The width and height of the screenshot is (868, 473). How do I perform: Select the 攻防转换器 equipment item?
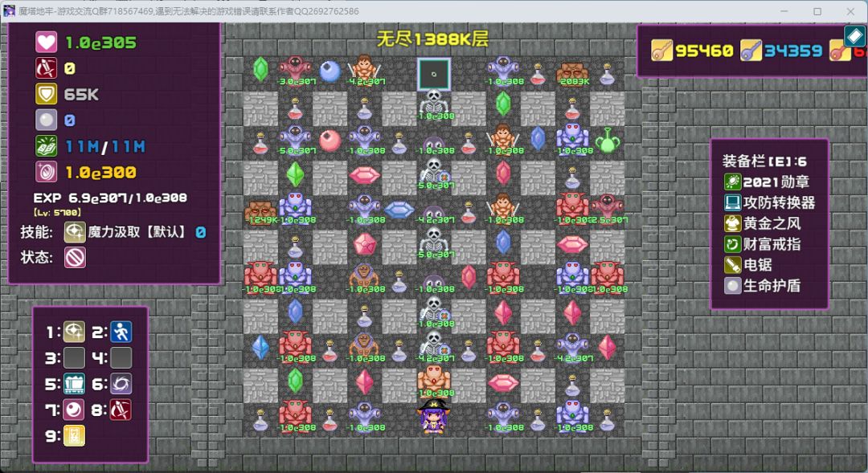point(770,202)
